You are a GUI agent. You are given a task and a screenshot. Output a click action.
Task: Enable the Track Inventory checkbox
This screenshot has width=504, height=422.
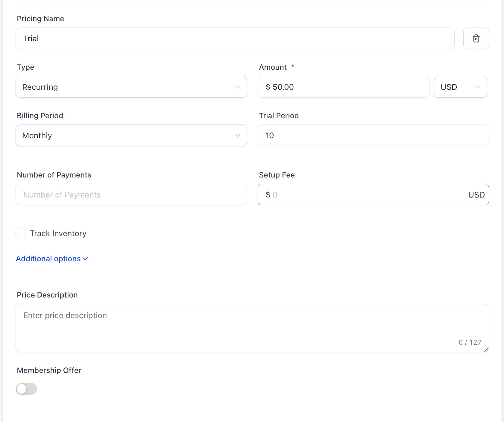[x=20, y=233]
